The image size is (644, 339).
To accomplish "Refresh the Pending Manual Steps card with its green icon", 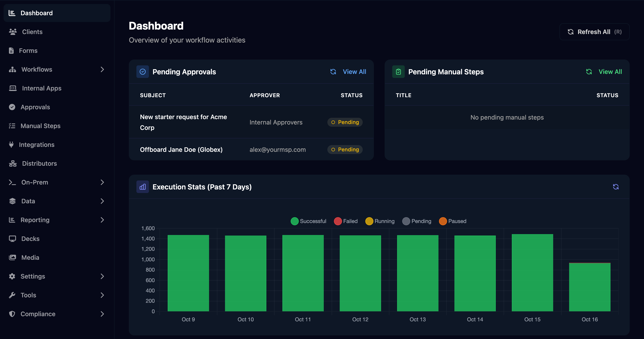I will click(589, 72).
